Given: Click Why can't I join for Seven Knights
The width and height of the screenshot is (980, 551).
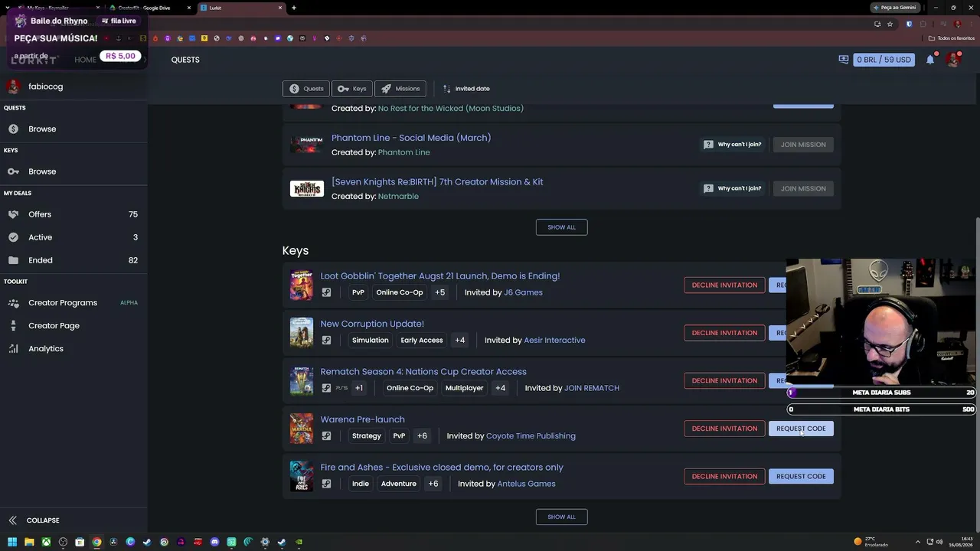Looking at the screenshot, I should point(733,188).
